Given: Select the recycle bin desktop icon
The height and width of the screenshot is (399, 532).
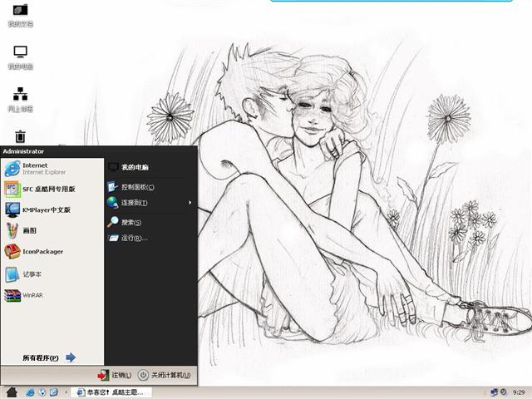Looking at the screenshot, I should coord(20,136).
